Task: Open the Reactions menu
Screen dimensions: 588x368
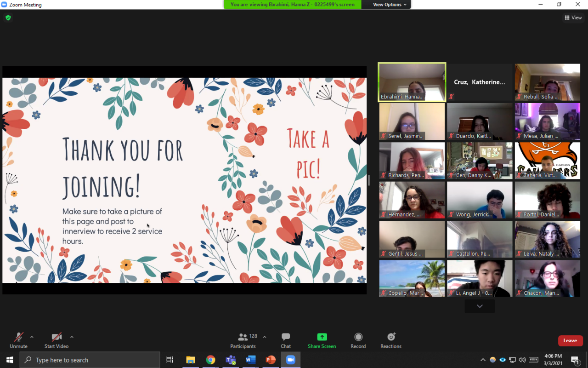Action: pyautogui.click(x=391, y=340)
